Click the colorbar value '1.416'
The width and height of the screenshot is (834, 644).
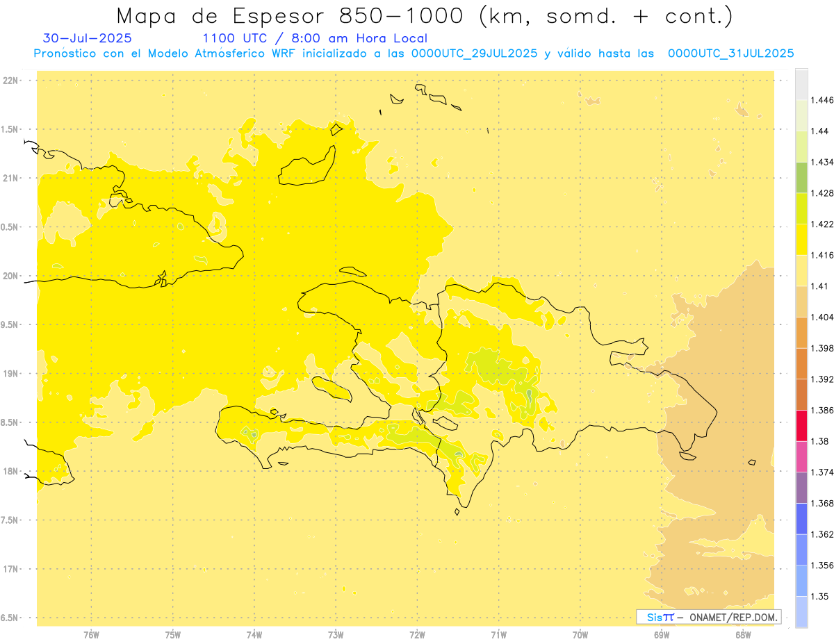coord(823,255)
